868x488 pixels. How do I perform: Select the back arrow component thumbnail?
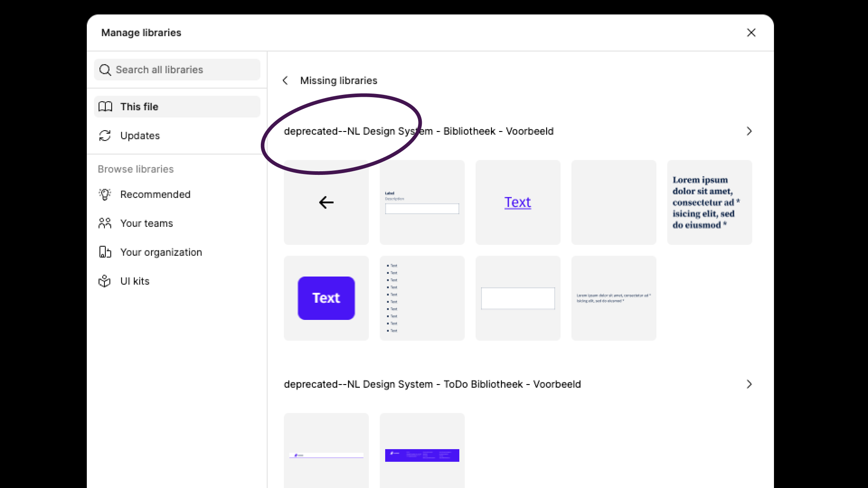tap(326, 202)
